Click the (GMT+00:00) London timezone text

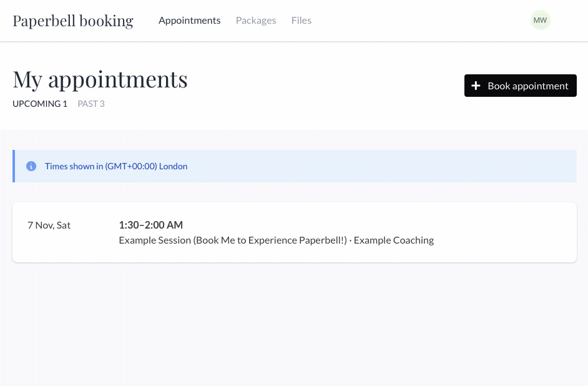point(146,166)
